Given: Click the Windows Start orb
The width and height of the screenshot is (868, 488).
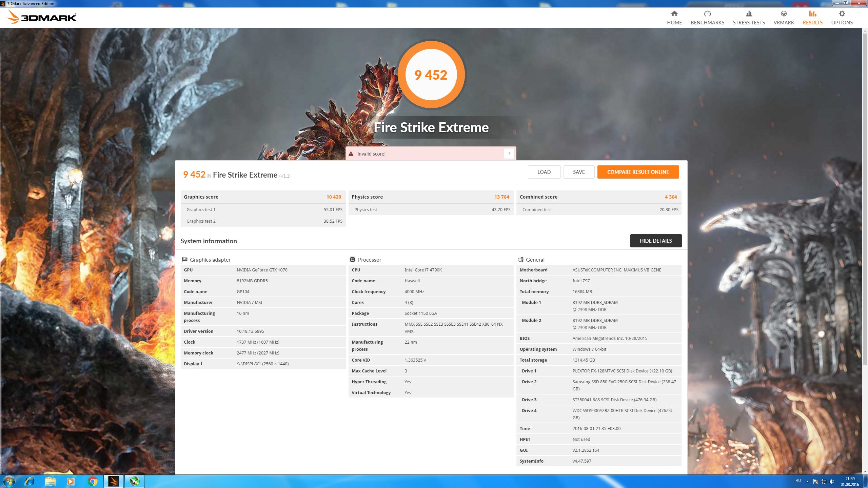Looking at the screenshot, I should (x=8, y=481).
